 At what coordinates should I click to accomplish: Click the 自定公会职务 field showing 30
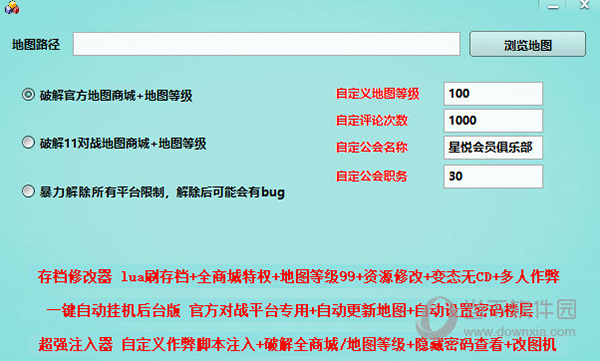click(493, 176)
